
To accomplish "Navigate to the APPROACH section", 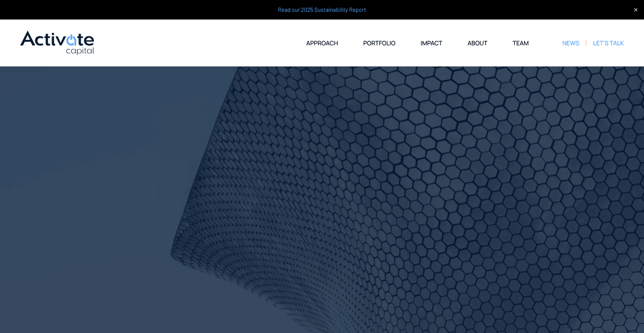I will click(322, 43).
